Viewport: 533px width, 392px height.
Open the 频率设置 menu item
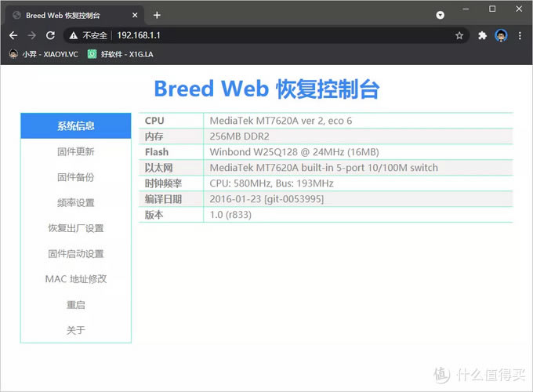pos(76,203)
